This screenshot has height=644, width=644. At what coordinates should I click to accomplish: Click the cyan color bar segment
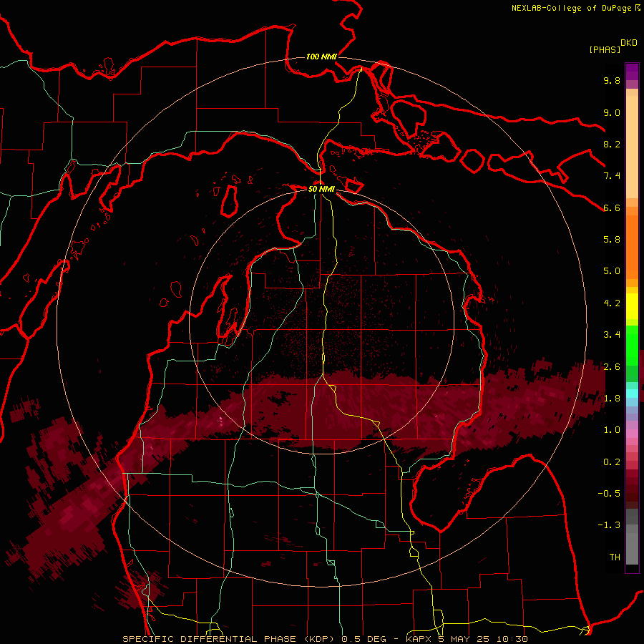coord(632,394)
